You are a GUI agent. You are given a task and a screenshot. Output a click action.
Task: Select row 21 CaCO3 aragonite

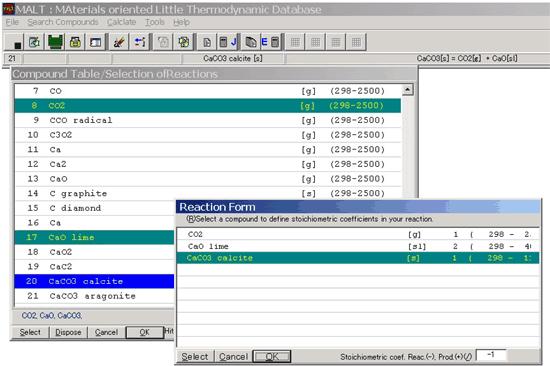[95, 296]
